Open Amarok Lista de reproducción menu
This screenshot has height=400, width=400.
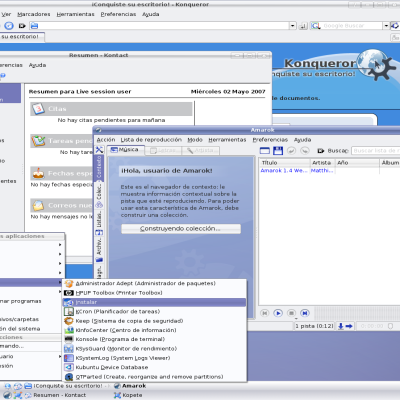click(x=151, y=140)
